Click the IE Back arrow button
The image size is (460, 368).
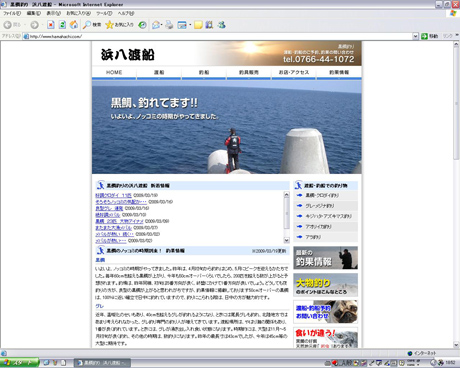click(8, 25)
